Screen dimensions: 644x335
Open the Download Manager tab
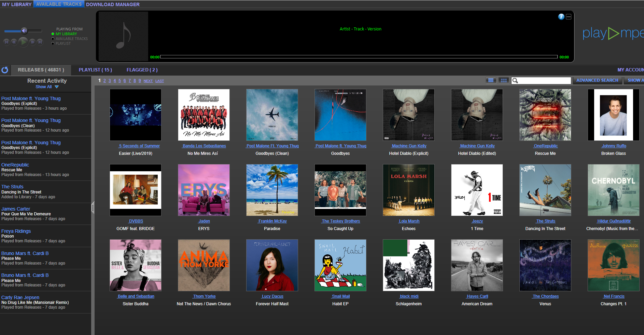113,4
